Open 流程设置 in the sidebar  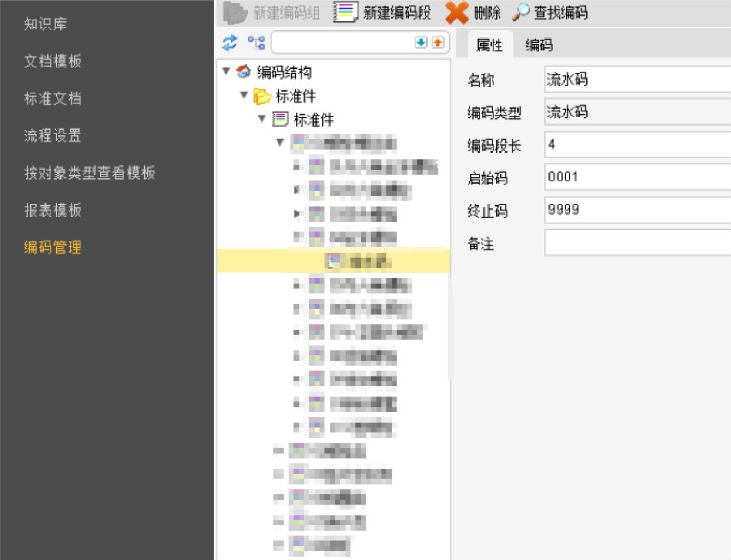point(53,136)
